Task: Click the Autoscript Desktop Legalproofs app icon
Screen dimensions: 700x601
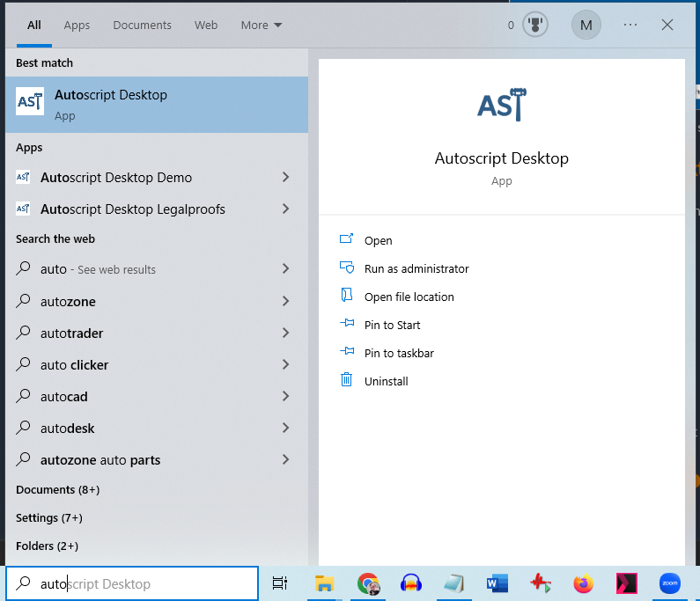Action: click(x=23, y=209)
